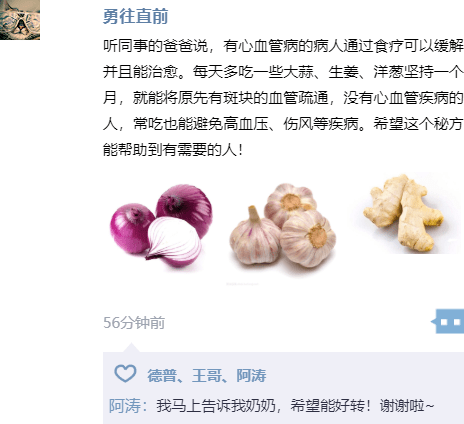
Task: Click post line starting 并且能治愈
Action: [x=283, y=72]
